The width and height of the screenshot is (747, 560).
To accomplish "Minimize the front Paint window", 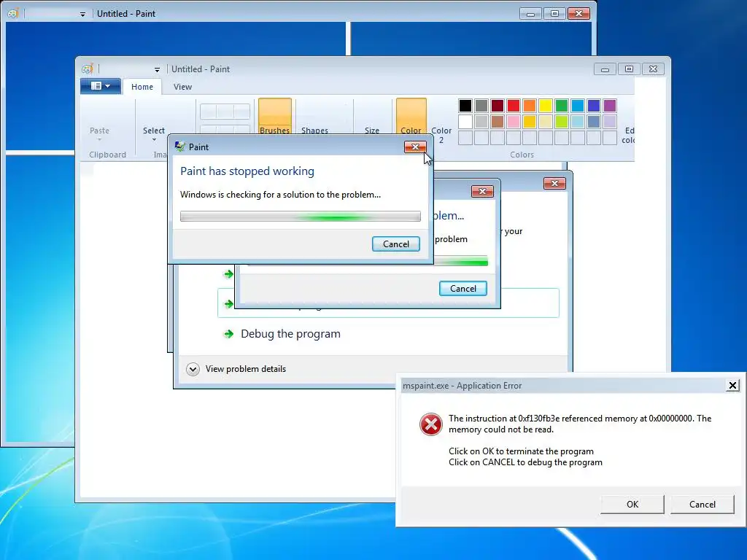I will point(605,69).
